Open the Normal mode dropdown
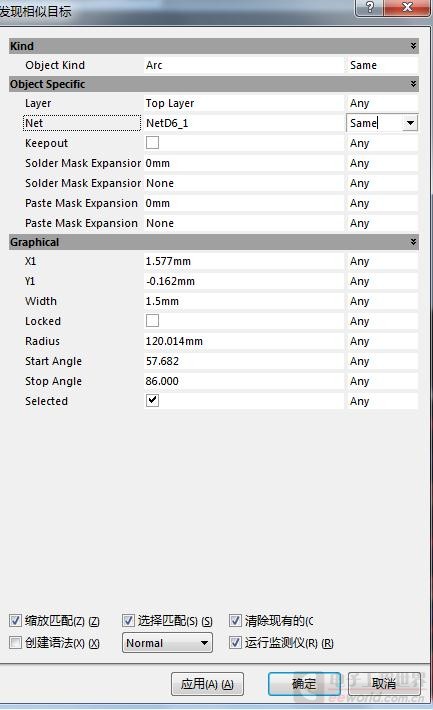The width and height of the screenshot is (433, 710). click(167, 643)
